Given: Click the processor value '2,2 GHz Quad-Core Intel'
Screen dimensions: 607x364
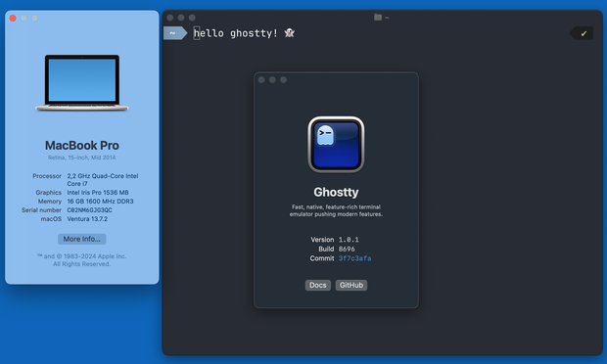Looking at the screenshot, I should (x=103, y=176).
